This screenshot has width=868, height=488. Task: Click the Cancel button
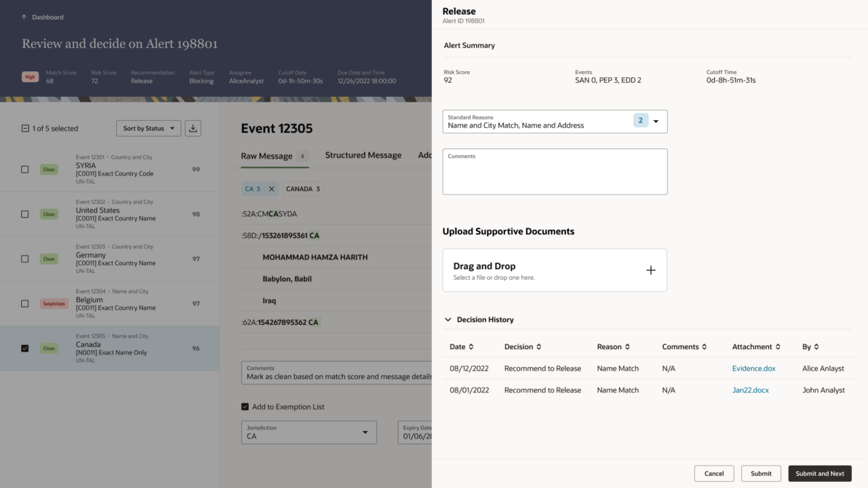pos(714,474)
